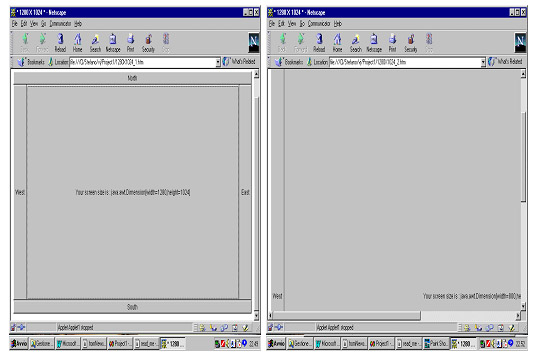Image resolution: width=537 pixels, height=362 pixels.
Task: Print the page in the 1024_2.htm window
Action: click(392, 42)
